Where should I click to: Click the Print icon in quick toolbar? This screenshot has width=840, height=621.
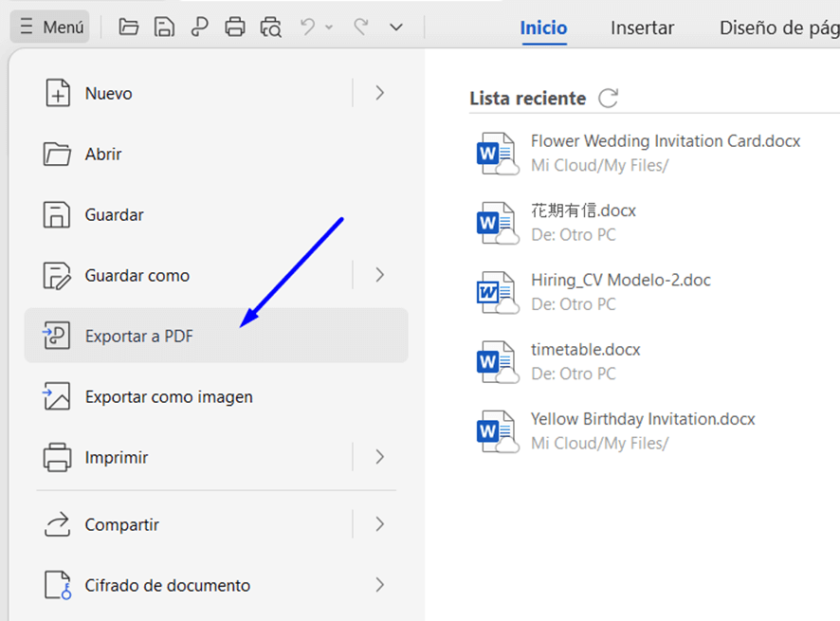(x=235, y=27)
